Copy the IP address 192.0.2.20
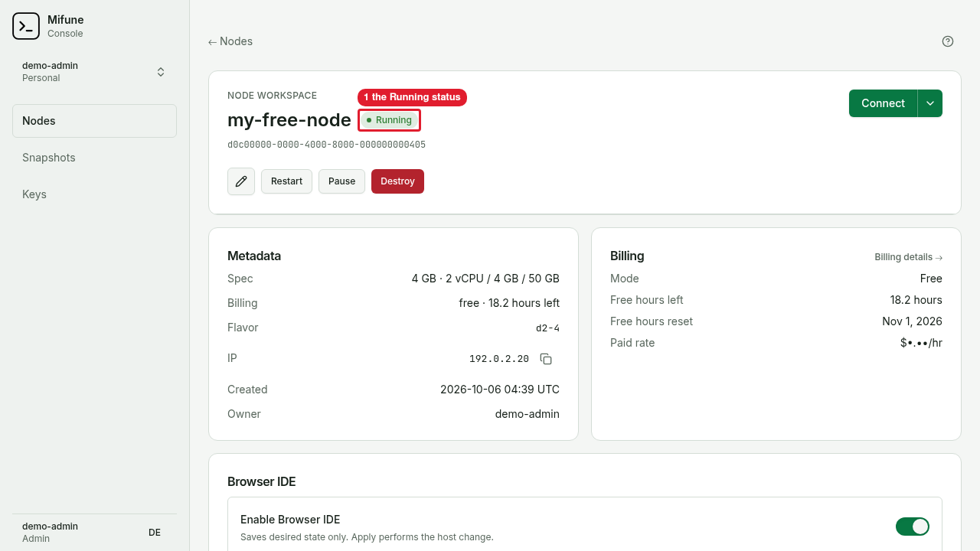The image size is (980, 551). pos(546,359)
